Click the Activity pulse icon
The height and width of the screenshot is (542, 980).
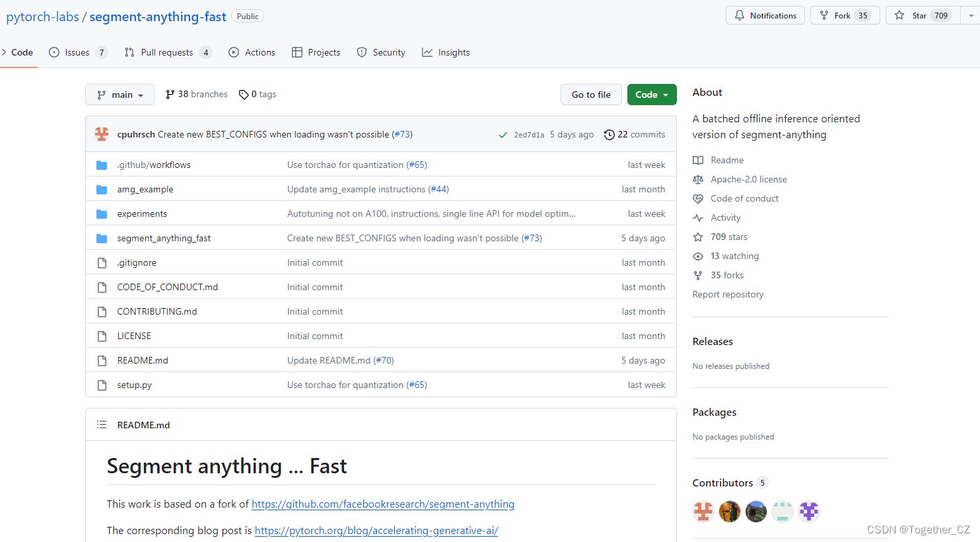tap(698, 217)
